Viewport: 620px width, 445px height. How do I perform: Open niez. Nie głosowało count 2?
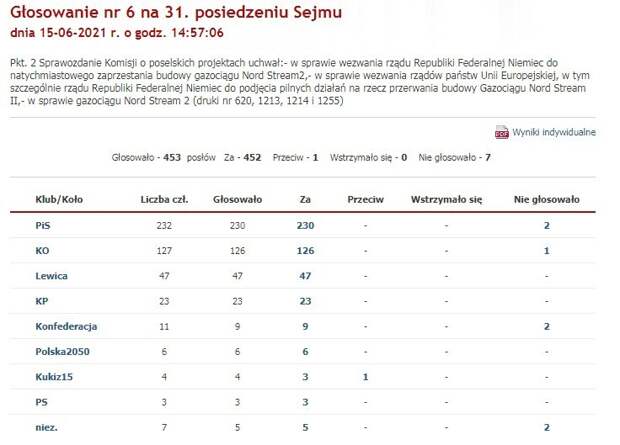tap(547, 428)
